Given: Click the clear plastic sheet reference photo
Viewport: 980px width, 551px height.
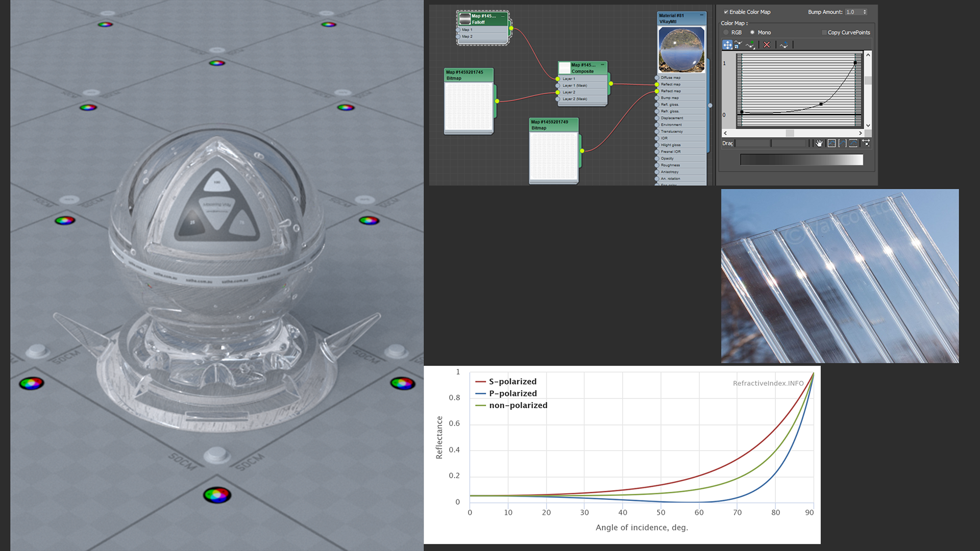Looking at the screenshot, I should (840, 276).
